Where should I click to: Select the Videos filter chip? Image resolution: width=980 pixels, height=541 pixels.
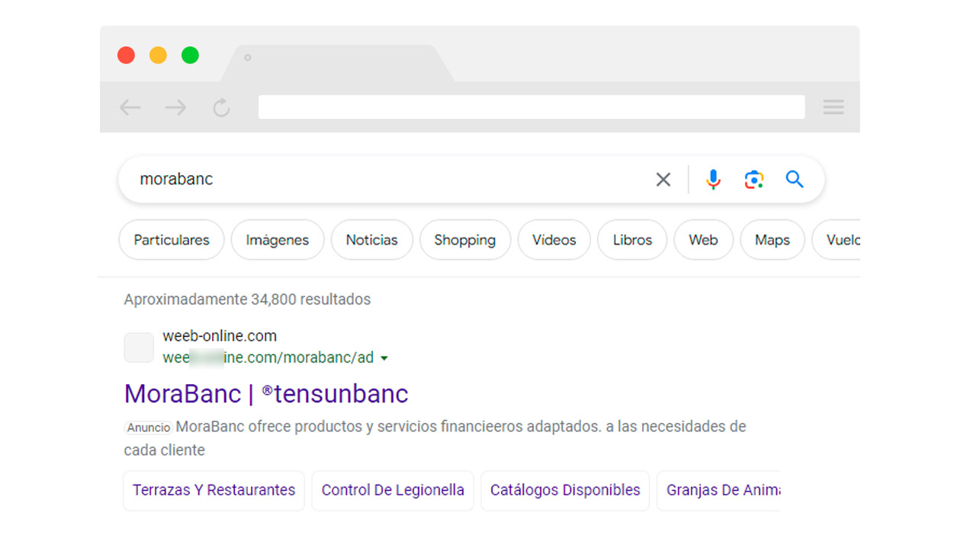(554, 240)
